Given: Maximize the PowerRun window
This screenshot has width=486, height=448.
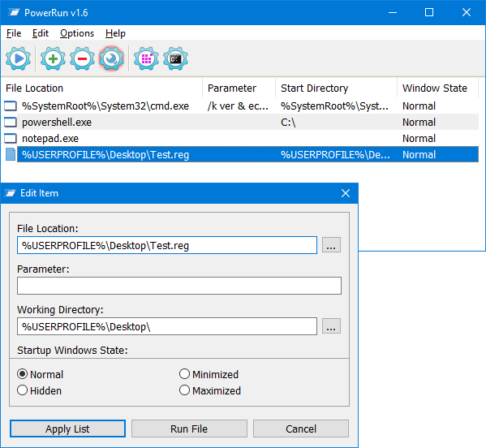Looking at the screenshot, I should [x=429, y=12].
